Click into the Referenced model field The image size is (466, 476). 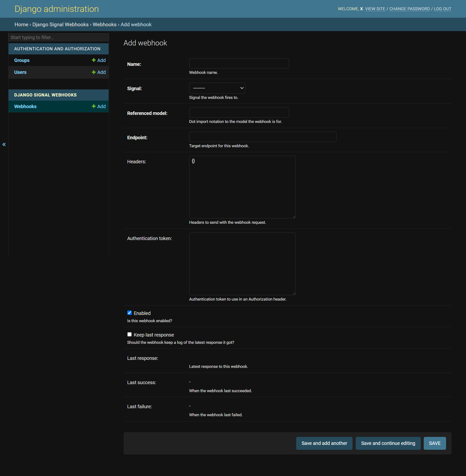pos(239,113)
